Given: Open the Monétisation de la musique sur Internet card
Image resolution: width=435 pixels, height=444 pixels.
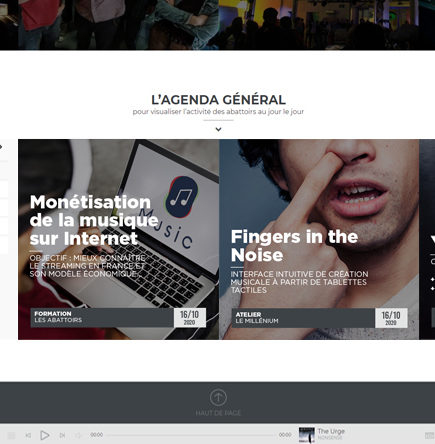Looking at the screenshot, I should (118, 239).
